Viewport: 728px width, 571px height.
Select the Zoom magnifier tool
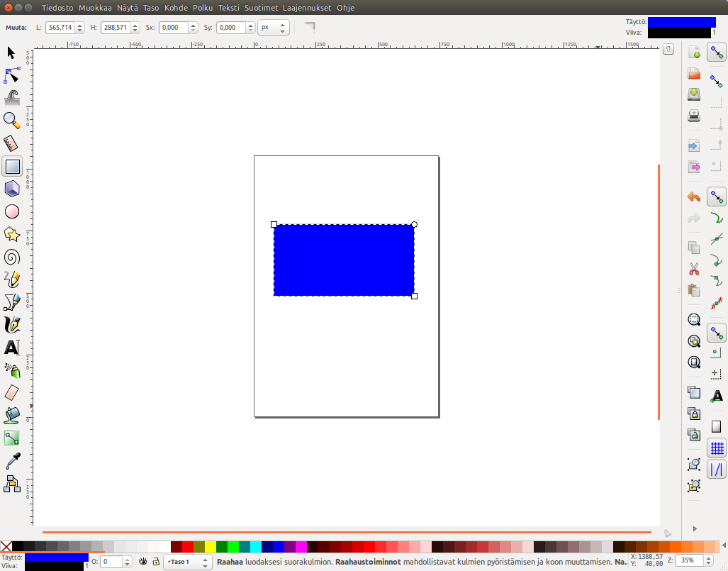[12, 120]
